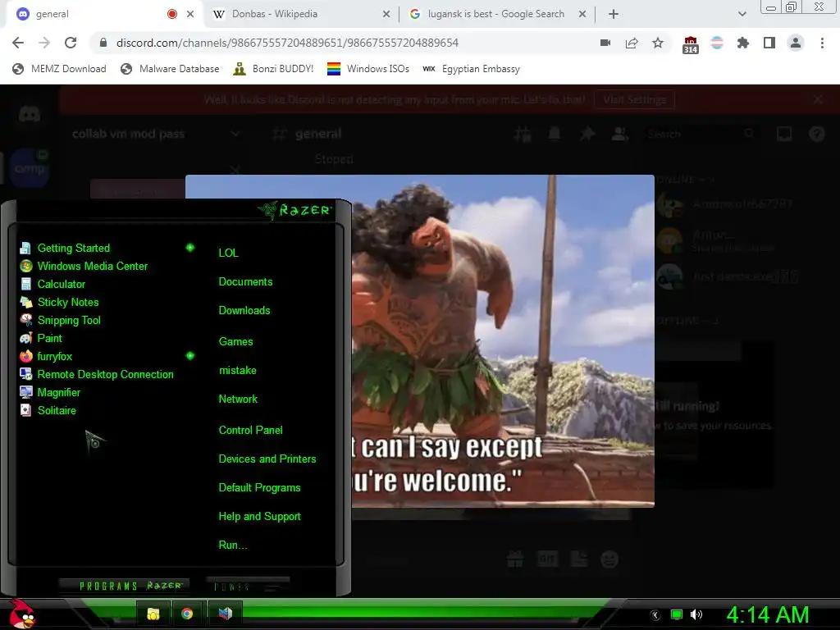Viewport: 840px width, 630px height.
Task: Open Chrome's three-dot menu
Action: pos(822,43)
